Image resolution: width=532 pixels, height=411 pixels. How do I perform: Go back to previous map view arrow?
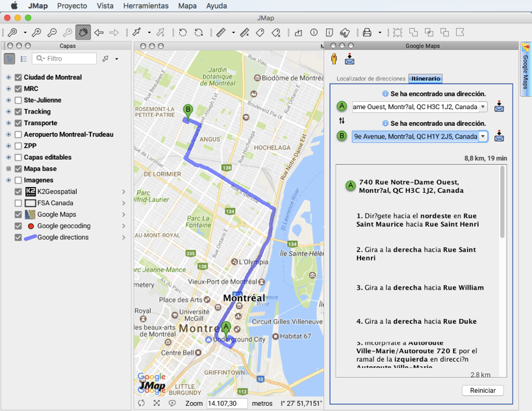(x=99, y=32)
